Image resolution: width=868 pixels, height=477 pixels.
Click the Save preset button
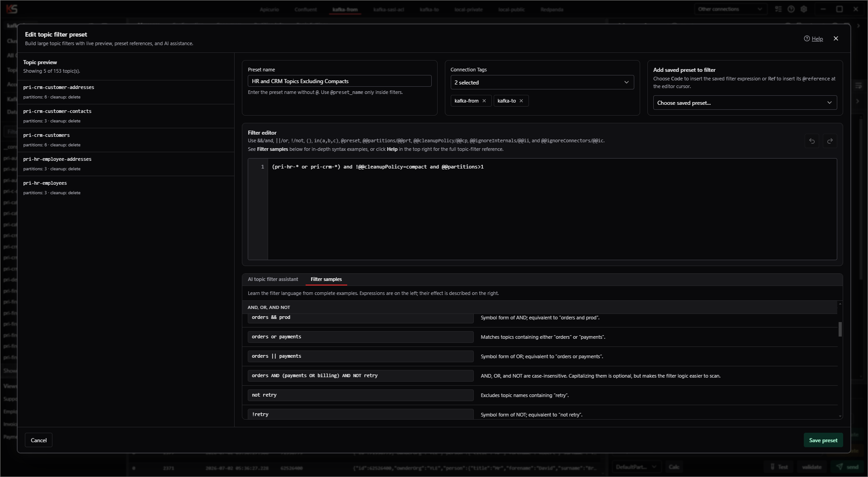pos(823,440)
